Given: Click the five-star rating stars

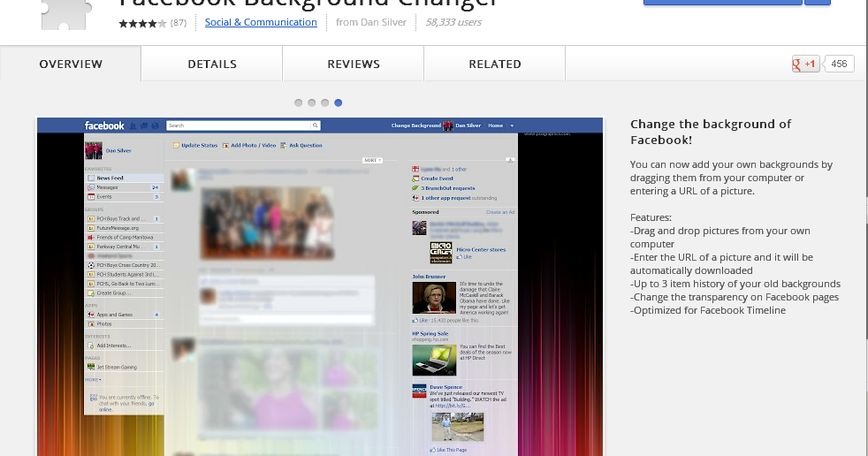Looking at the screenshot, I should pos(142,23).
